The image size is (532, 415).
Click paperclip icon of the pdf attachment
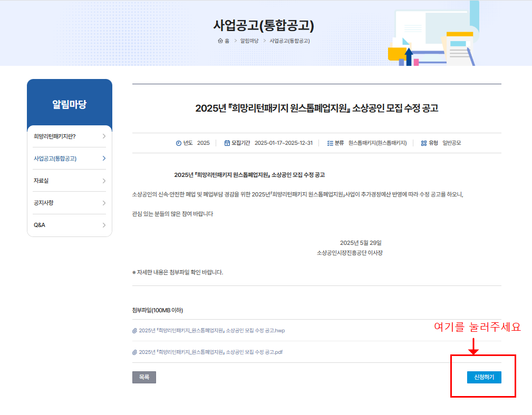click(x=134, y=352)
